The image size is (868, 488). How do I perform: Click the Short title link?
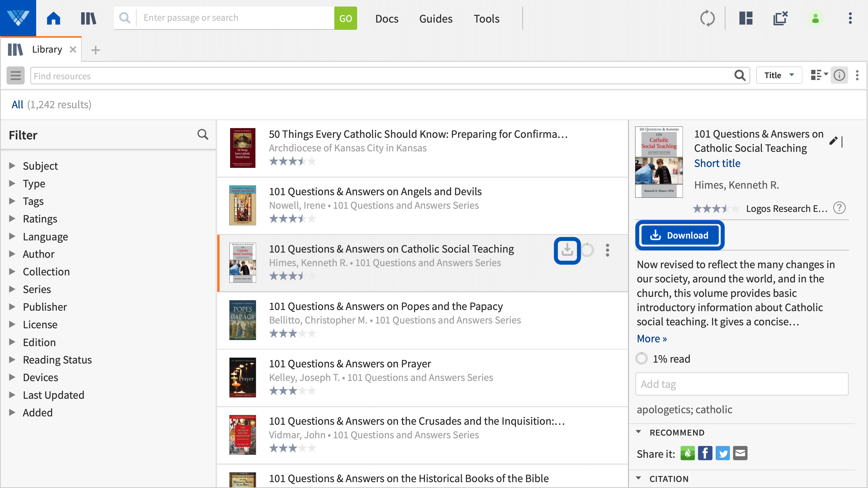(x=717, y=163)
